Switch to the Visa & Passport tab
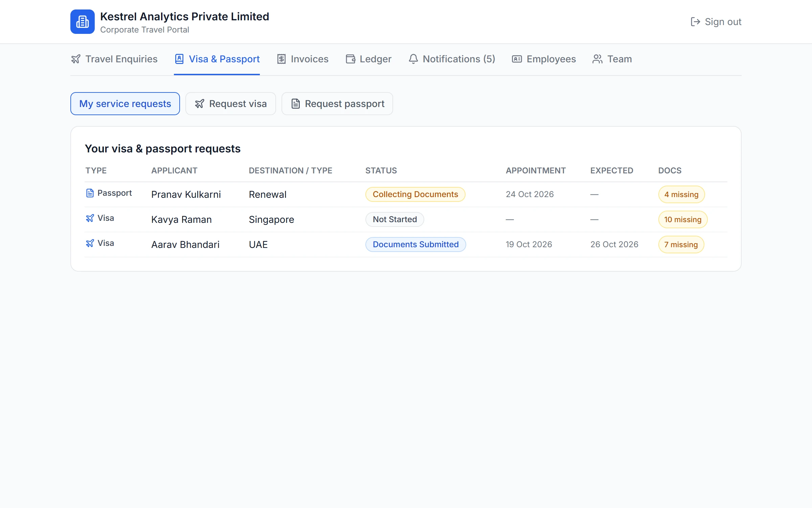The image size is (812, 508). click(x=217, y=59)
